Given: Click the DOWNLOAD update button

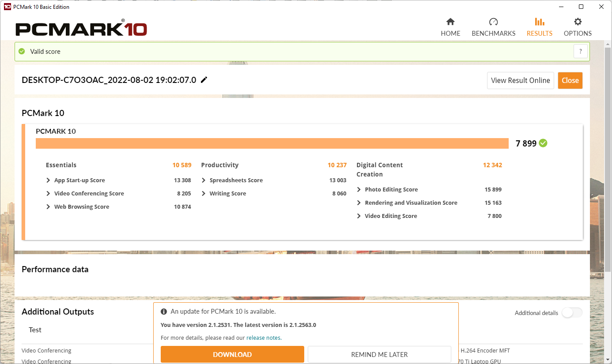Looking at the screenshot, I should (232, 354).
